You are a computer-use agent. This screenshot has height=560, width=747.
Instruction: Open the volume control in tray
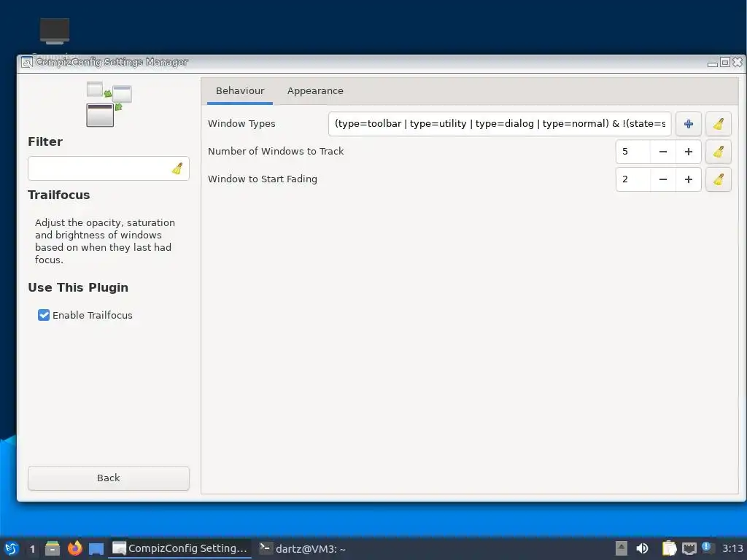pos(642,548)
